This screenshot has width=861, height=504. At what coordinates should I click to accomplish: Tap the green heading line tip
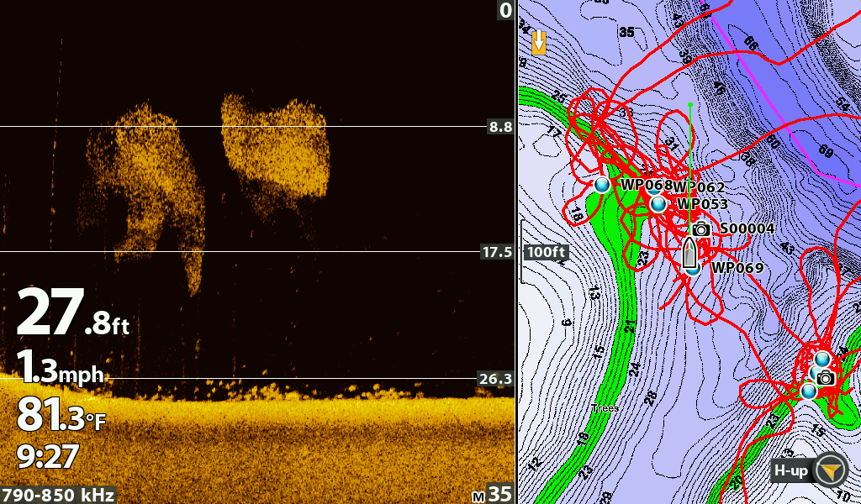pos(690,103)
